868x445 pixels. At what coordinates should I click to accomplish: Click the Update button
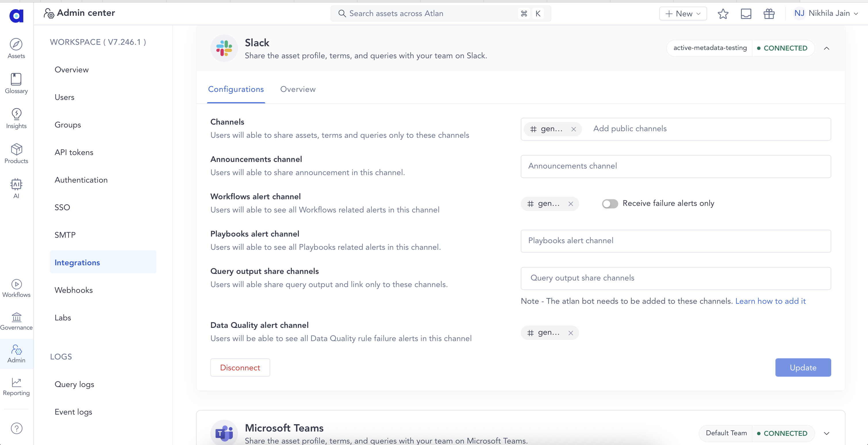tap(803, 367)
